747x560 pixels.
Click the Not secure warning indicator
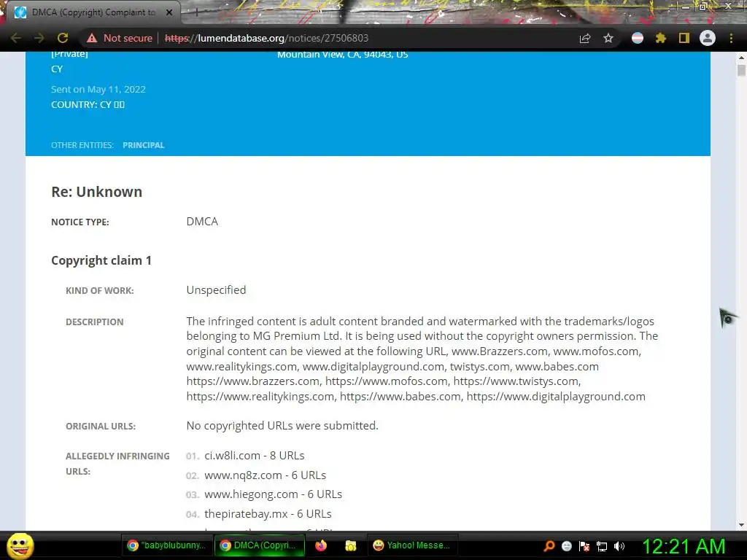pos(120,38)
